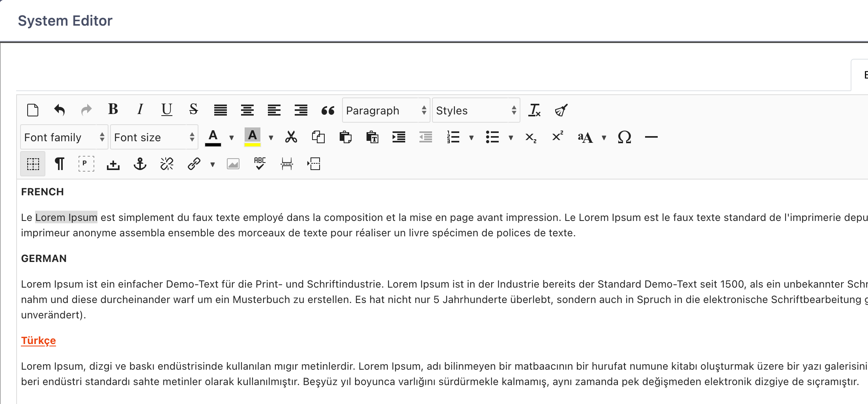Image resolution: width=868 pixels, height=404 pixels.
Task: Apply strikethrough to text
Action: 193,110
